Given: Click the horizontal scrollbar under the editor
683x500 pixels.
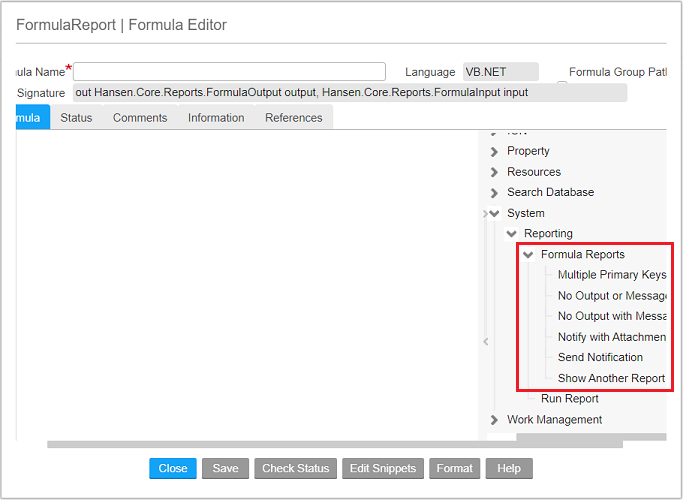Looking at the screenshot, I should click(334, 444).
